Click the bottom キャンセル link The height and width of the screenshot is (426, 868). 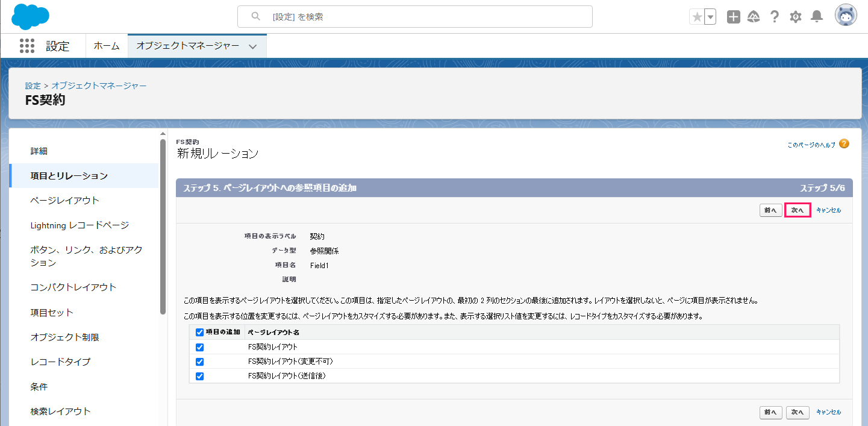pyautogui.click(x=828, y=412)
